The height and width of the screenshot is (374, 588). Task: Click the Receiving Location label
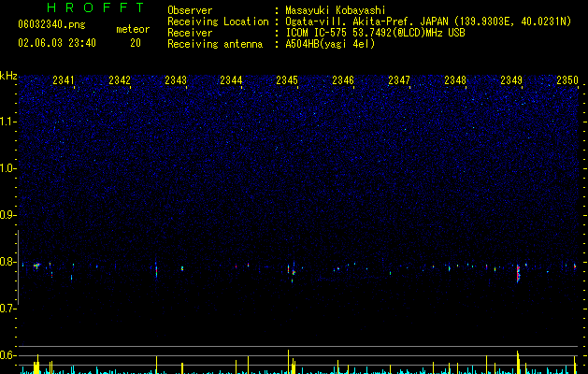point(218,22)
